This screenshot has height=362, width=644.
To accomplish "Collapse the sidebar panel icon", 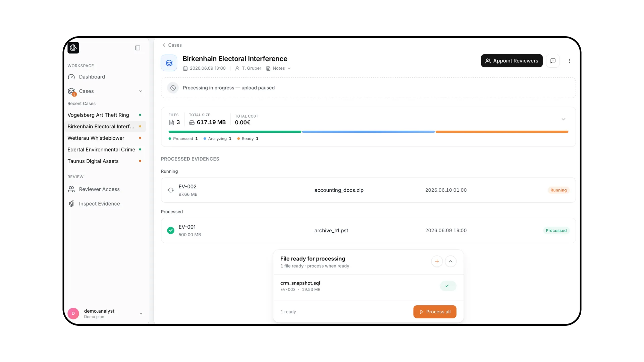I will [x=138, y=48].
